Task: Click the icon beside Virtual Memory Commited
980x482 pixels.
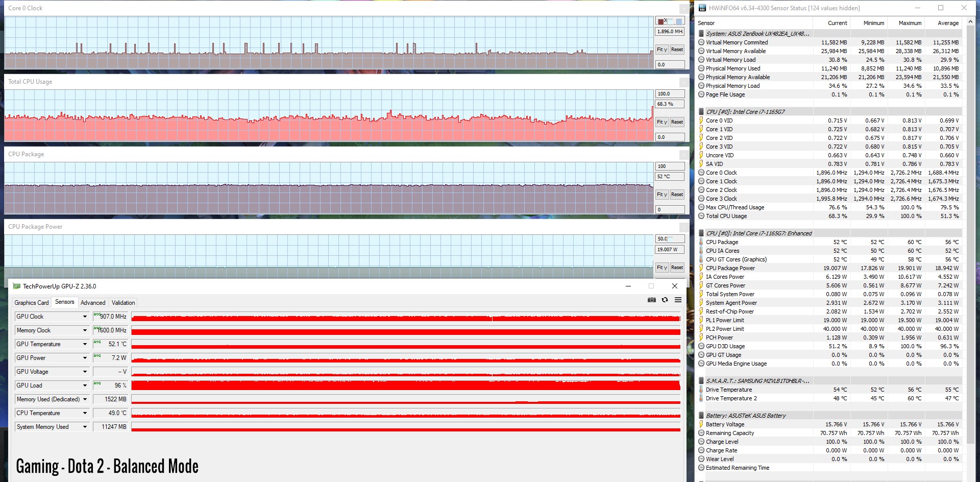Action: coord(701,42)
